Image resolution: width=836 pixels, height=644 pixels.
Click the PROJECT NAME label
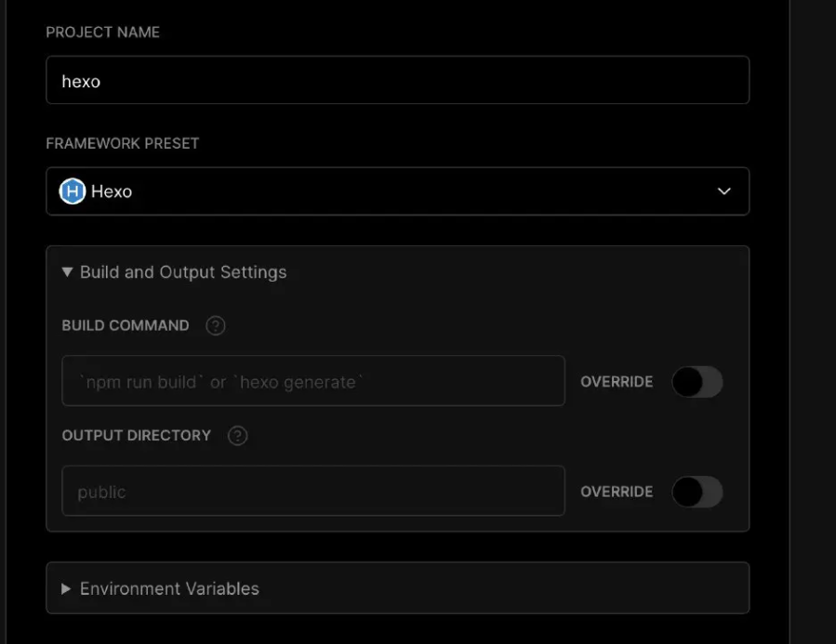point(102,33)
